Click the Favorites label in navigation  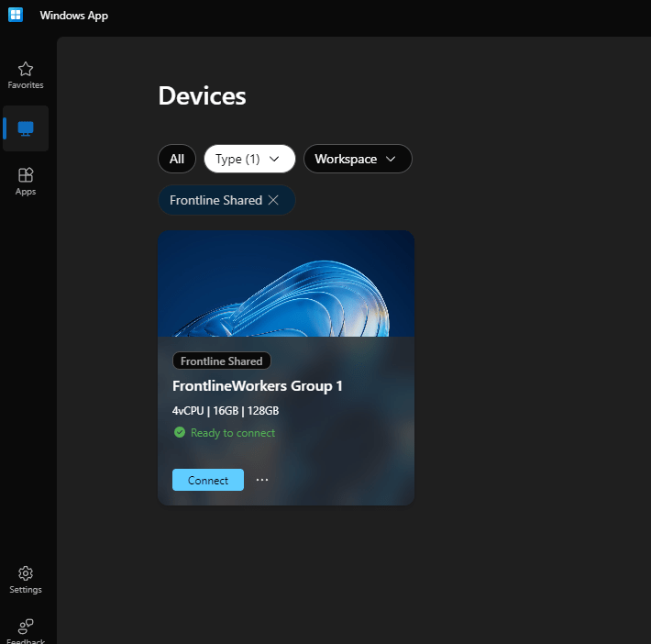tap(26, 85)
